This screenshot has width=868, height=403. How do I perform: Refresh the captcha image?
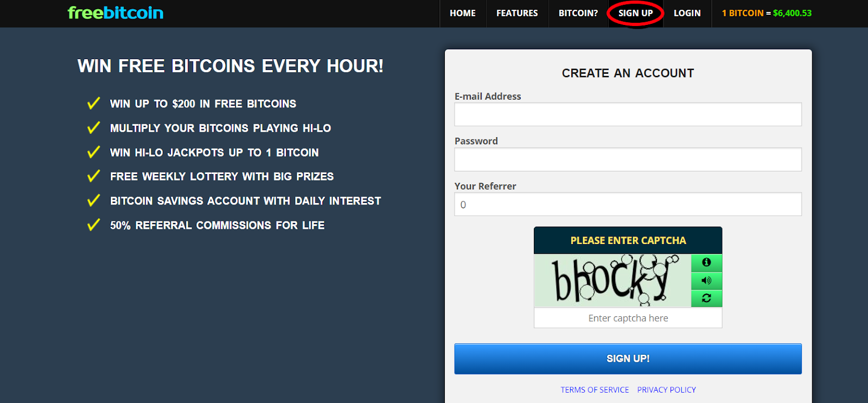[706, 298]
